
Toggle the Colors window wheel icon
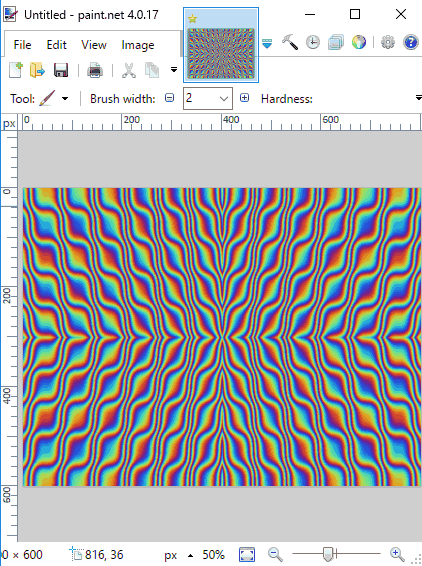pos(358,42)
